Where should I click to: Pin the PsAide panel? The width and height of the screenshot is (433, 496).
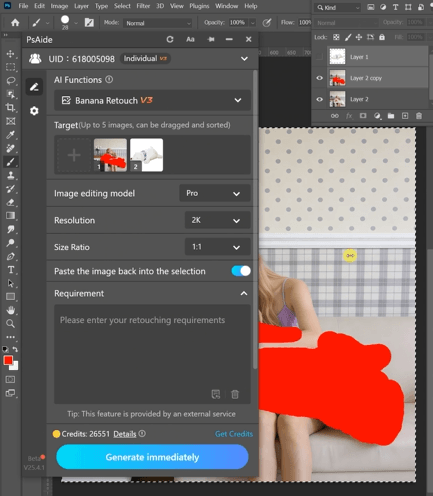(x=211, y=39)
